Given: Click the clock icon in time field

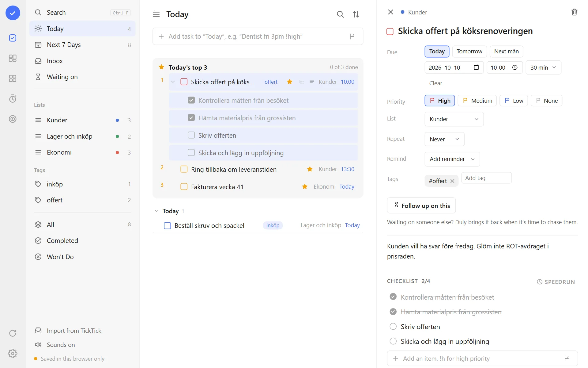Looking at the screenshot, I should pyautogui.click(x=515, y=67).
